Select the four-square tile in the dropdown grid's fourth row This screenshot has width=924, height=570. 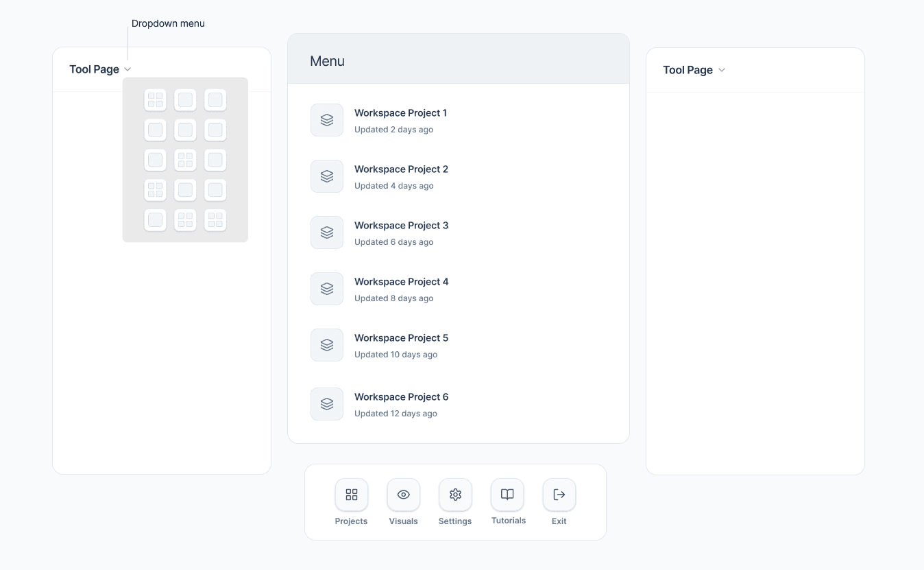(156, 190)
